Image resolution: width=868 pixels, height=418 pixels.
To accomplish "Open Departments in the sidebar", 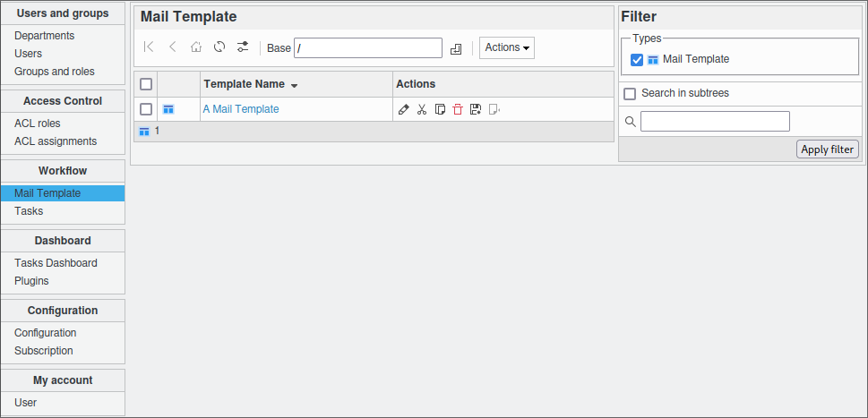I will tap(44, 36).
